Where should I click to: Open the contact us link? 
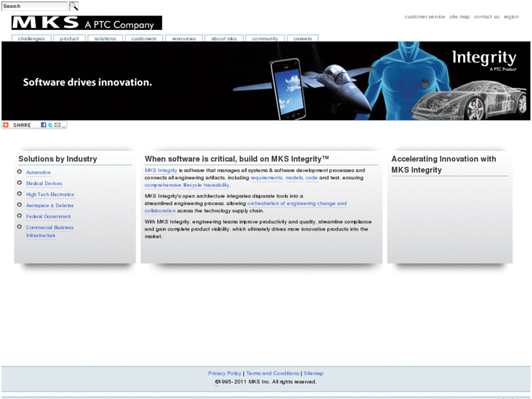point(487,17)
